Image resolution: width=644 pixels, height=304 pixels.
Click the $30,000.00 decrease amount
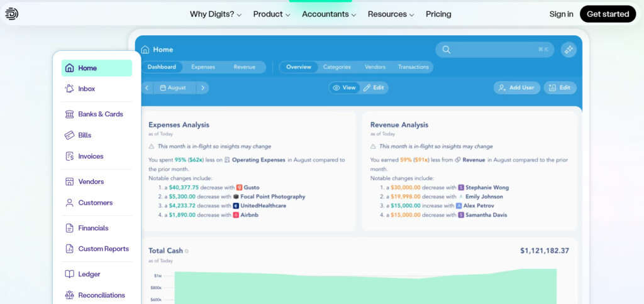point(406,187)
